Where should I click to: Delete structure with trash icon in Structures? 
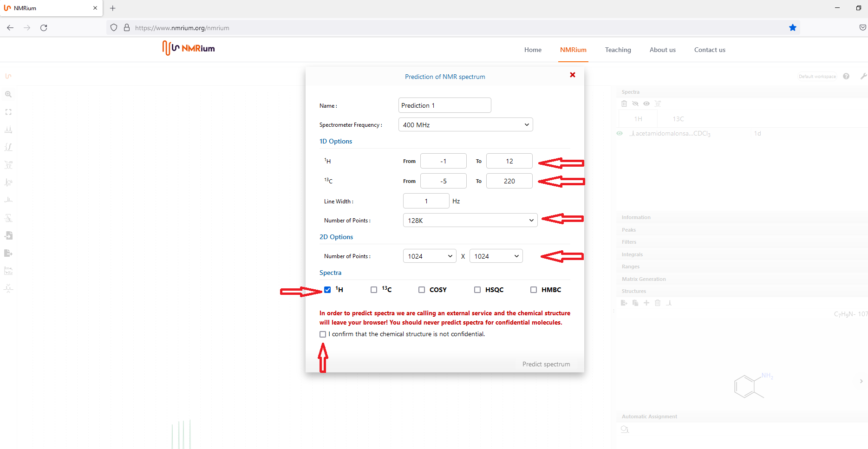click(x=658, y=303)
